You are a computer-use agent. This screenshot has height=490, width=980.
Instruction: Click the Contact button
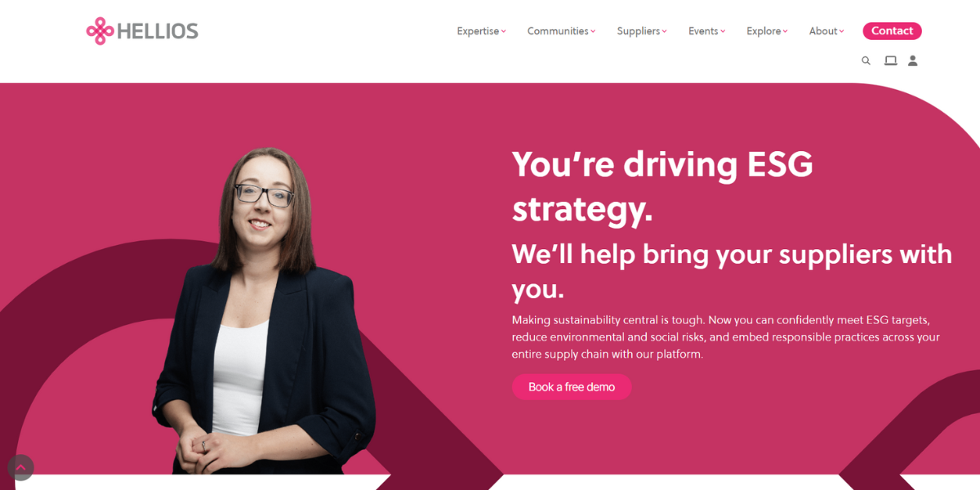click(892, 31)
